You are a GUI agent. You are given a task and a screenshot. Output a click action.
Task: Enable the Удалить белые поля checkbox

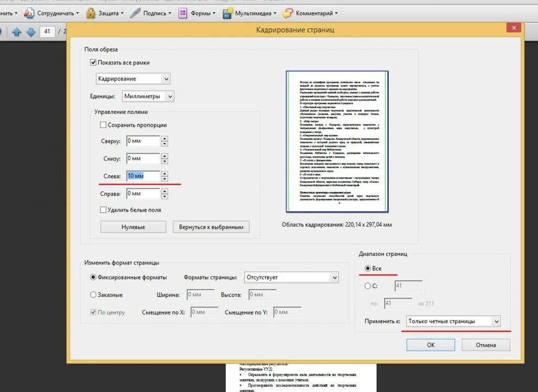[x=103, y=210]
